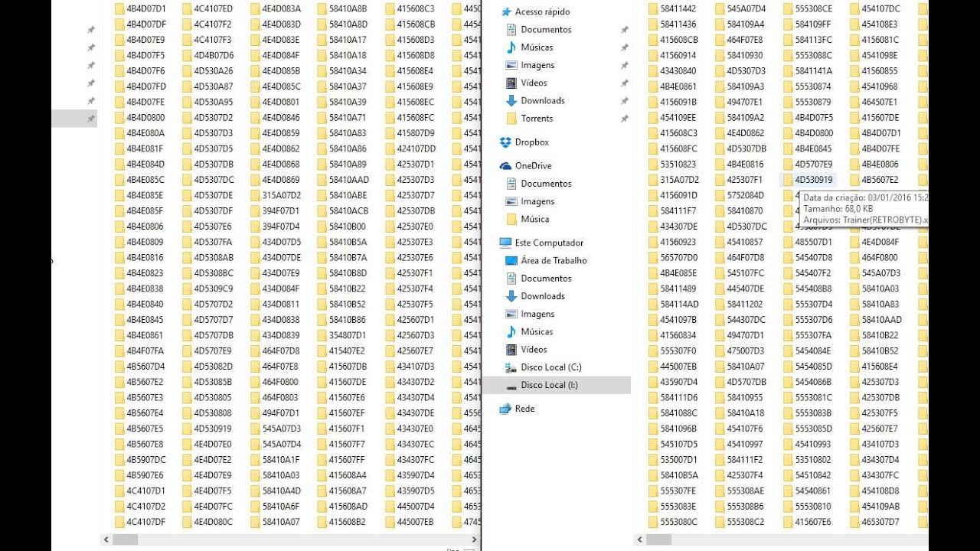Screen dimensions: 980x551
Task: Click the Músicas note icon under Acesso rápido
Action: point(512,47)
